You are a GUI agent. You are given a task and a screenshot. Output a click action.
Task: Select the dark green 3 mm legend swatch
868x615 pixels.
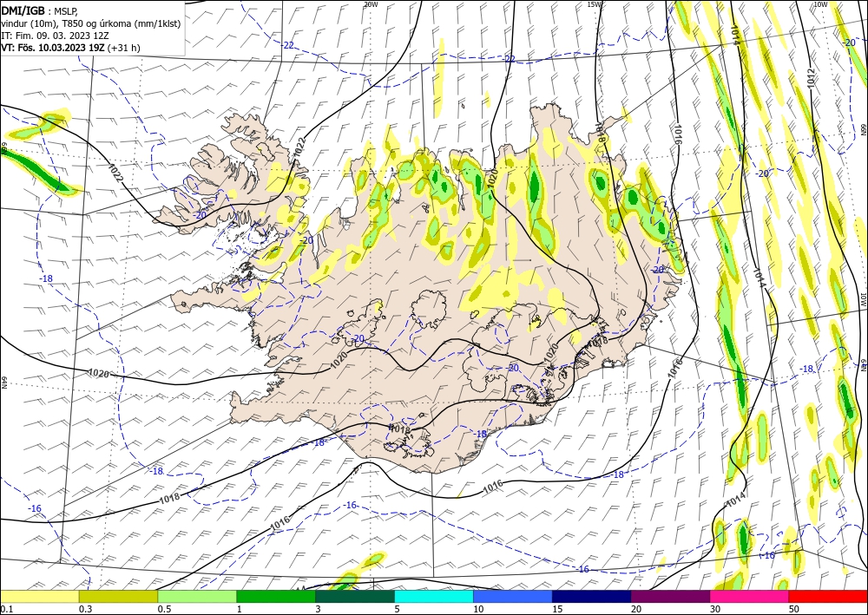355,596
